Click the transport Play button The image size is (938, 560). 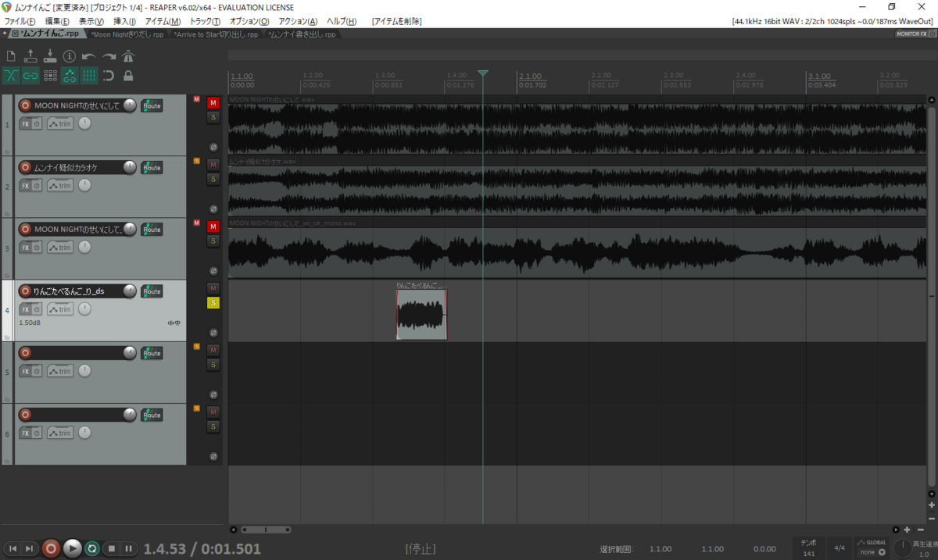(x=72, y=548)
